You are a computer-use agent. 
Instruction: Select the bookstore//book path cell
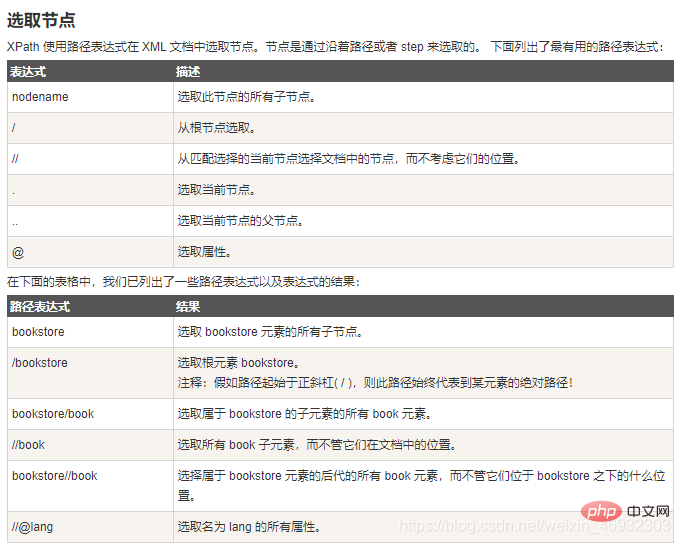click(x=90, y=486)
